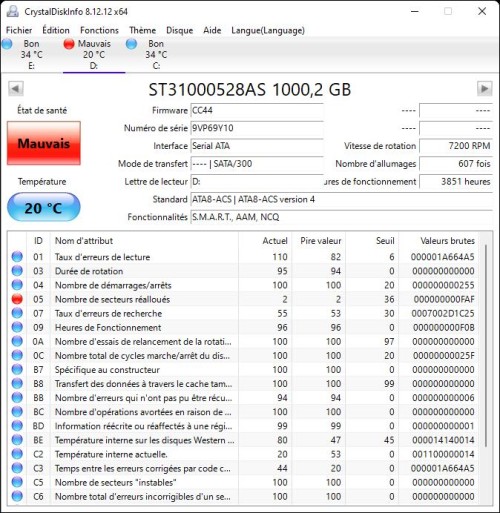This screenshot has height=513, width=500.
Task: Select Température interne actuelle. attribute name
Action: click(x=111, y=454)
